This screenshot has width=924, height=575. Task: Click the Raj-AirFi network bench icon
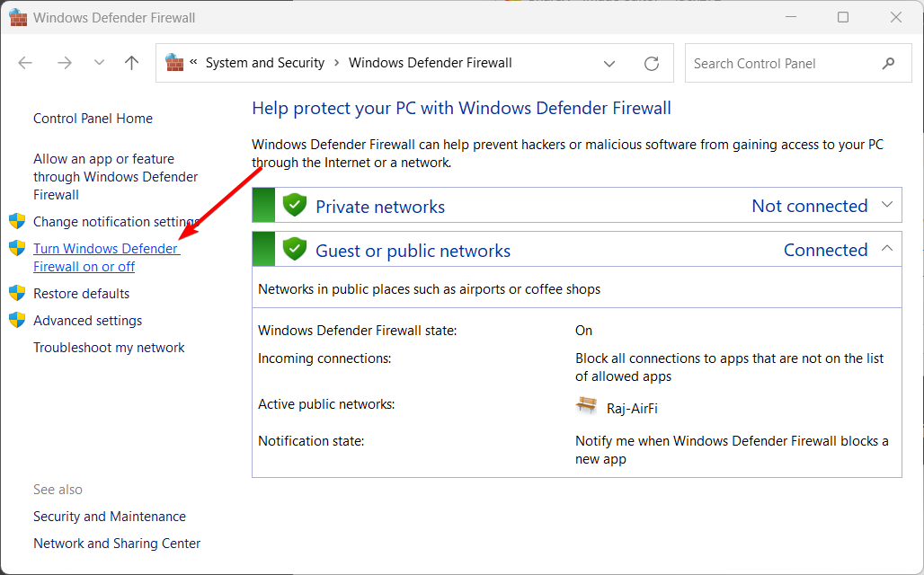586,405
